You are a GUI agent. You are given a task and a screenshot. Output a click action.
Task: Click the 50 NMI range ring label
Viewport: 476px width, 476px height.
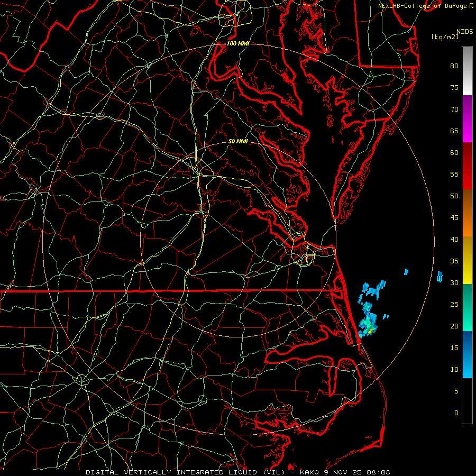238,141
